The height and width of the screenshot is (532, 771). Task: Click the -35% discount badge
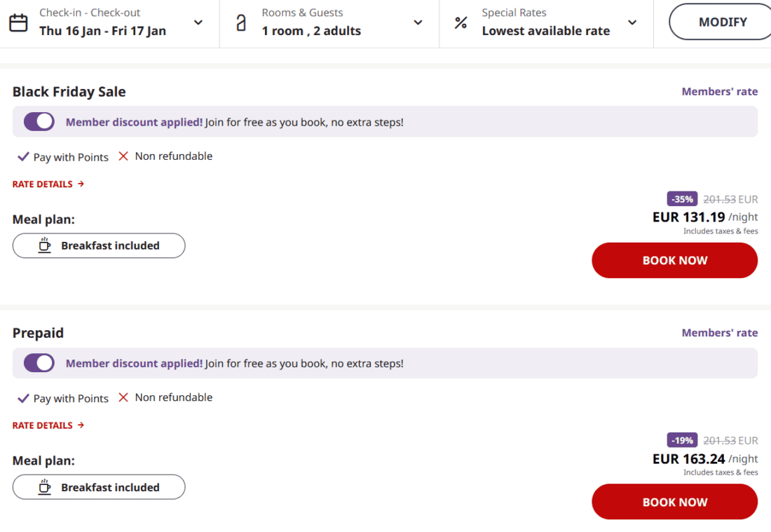tap(682, 199)
